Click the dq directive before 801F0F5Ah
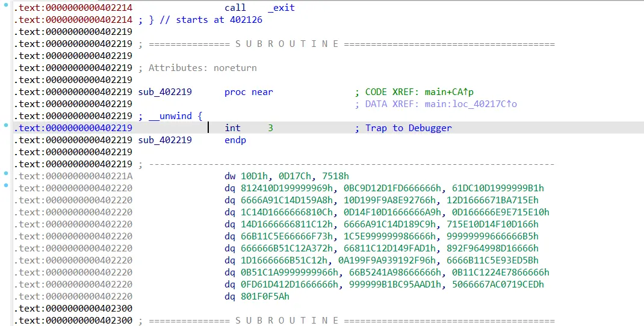Image resolution: width=644 pixels, height=326 pixels. (230, 297)
